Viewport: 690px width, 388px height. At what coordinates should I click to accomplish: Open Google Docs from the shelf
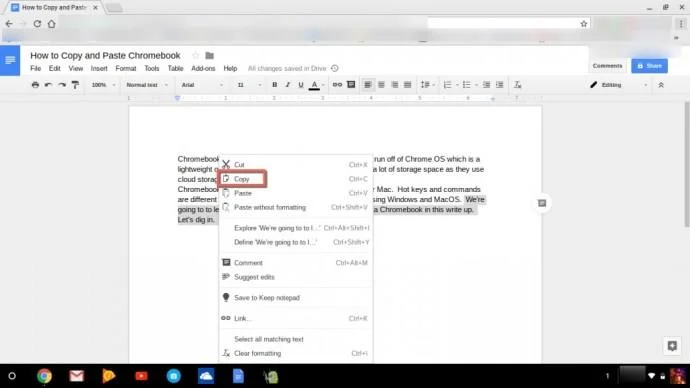pos(238,376)
